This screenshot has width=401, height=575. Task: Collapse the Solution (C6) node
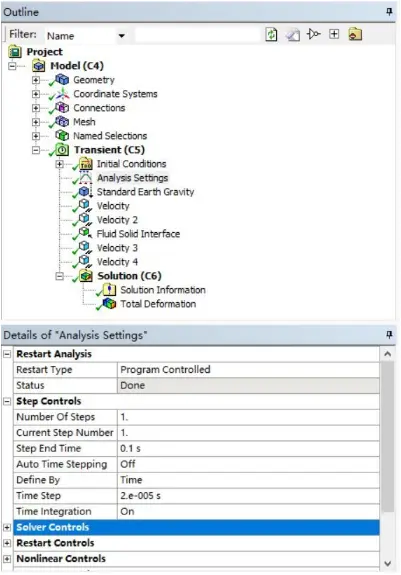click(59, 276)
